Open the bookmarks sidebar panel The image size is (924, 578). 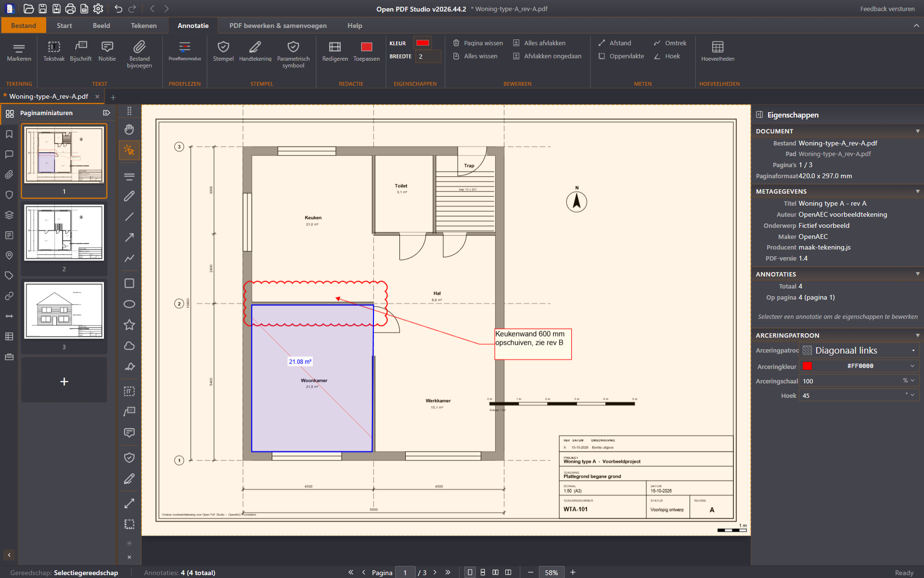coord(9,134)
